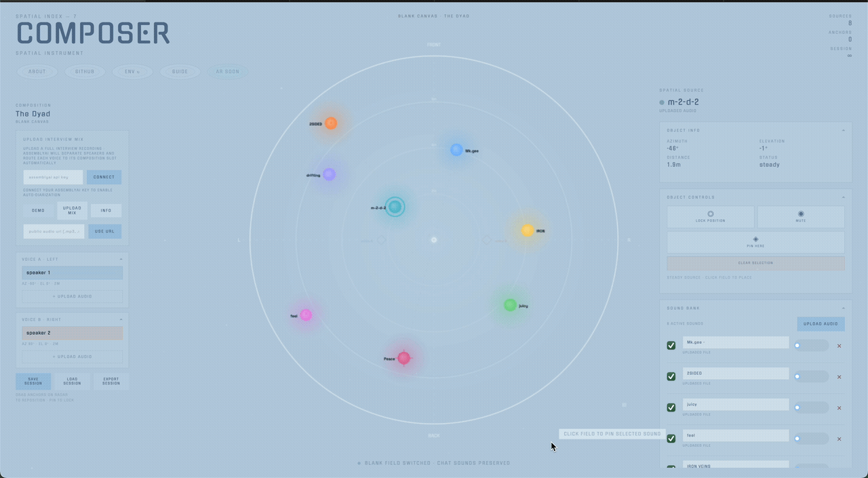Edit the Mk.gee sound name field
This screenshot has width=868, height=478.
[736, 342]
